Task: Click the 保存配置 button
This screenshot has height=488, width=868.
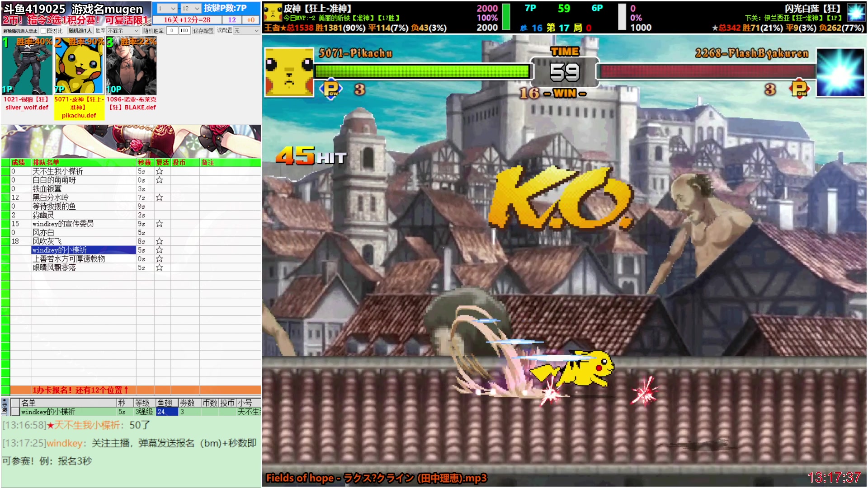Action: tap(203, 31)
